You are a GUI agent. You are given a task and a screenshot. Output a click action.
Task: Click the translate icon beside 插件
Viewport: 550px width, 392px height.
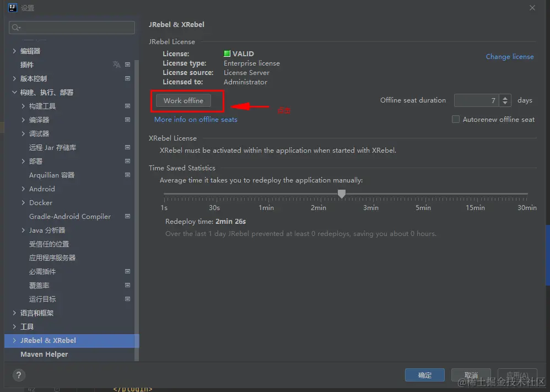pyautogui.click(x=116, y=64)
